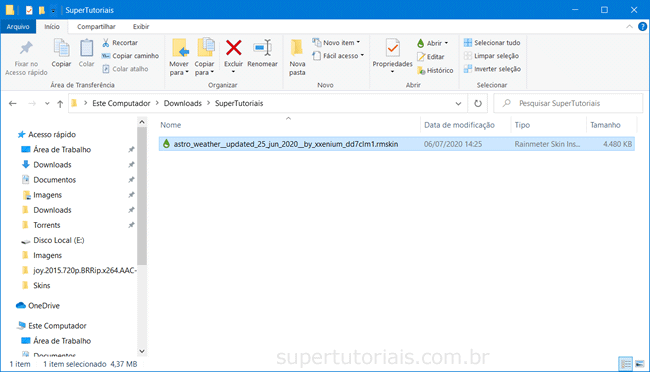Open Área de Trabalho under Este Computador
650x372 pixels.
tap(56, 341)
